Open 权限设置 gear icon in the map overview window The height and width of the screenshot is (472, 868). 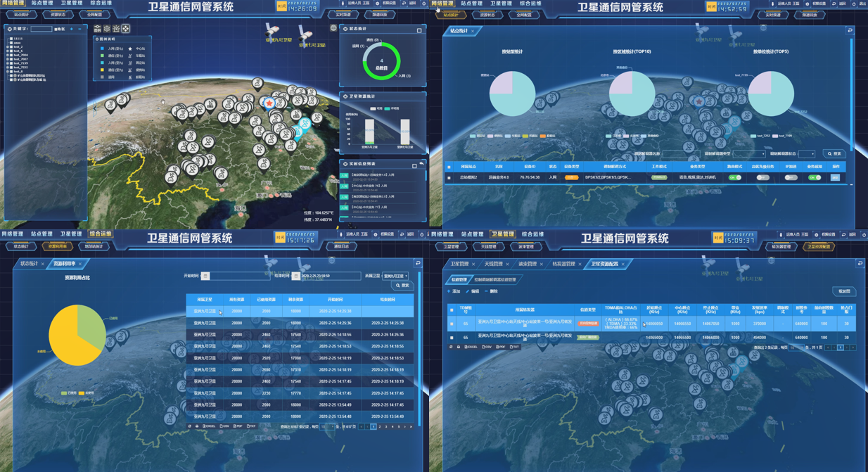coord(377,4)
